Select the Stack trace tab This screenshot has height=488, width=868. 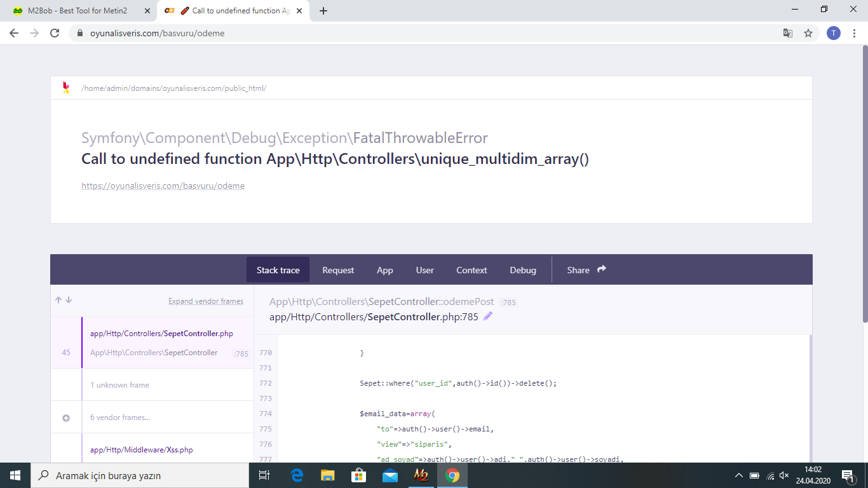click(x=278, y=270)
